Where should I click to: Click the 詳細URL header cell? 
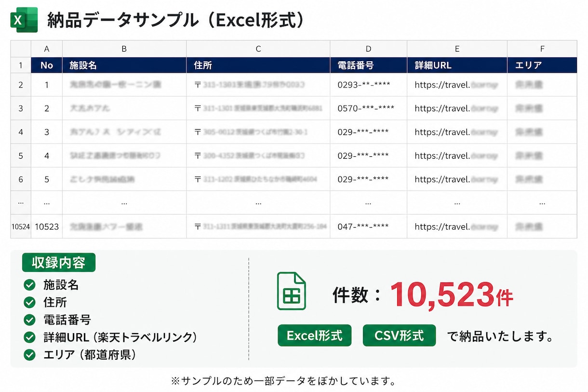457,65
